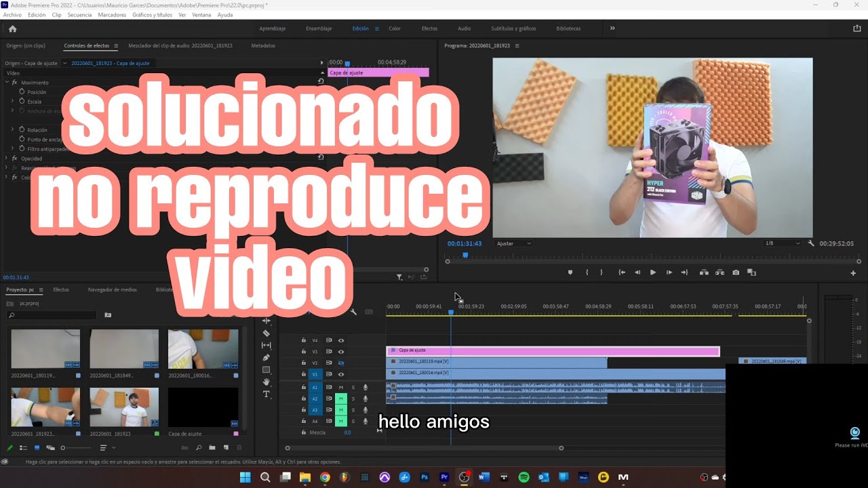Select the Slip tool
868x488 pixels.
tap(267, 346)
